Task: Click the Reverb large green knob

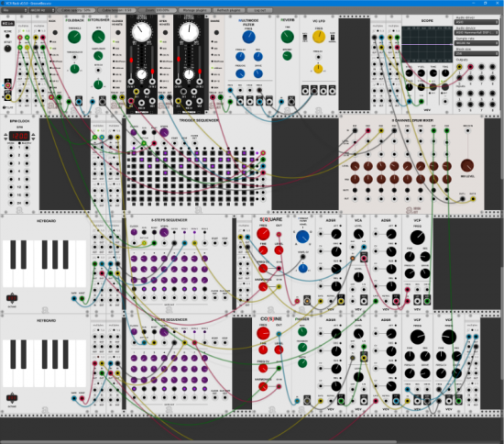Action: click(287, 37)
